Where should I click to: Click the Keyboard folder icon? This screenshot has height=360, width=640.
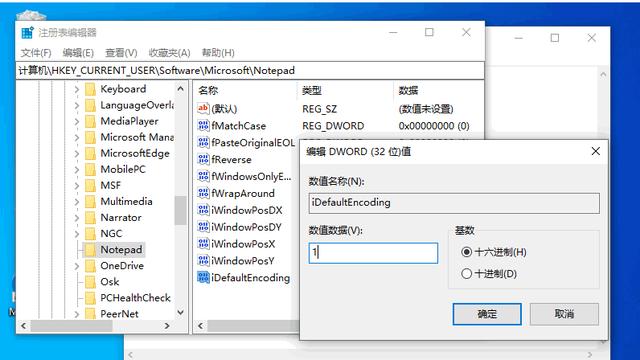(x=90, y=89)
